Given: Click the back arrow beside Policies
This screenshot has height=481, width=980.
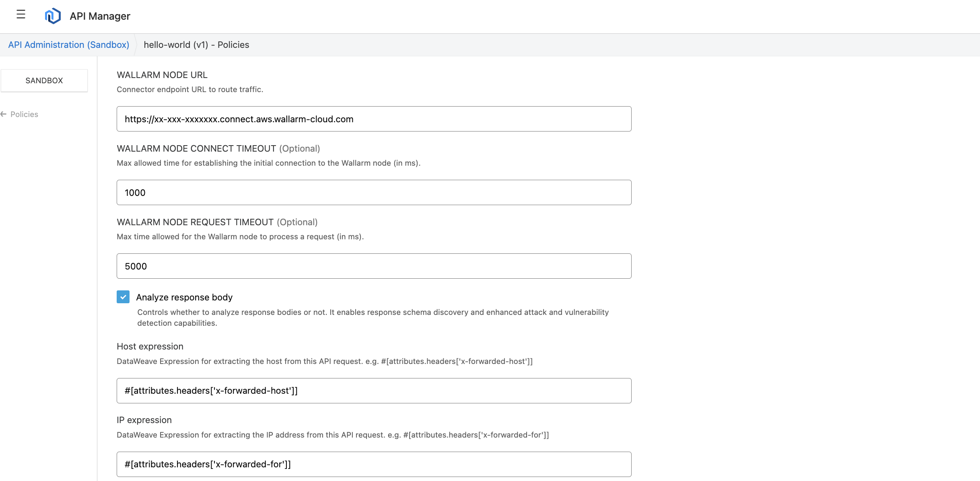Looking at the screenshot, I should (4, 114).
